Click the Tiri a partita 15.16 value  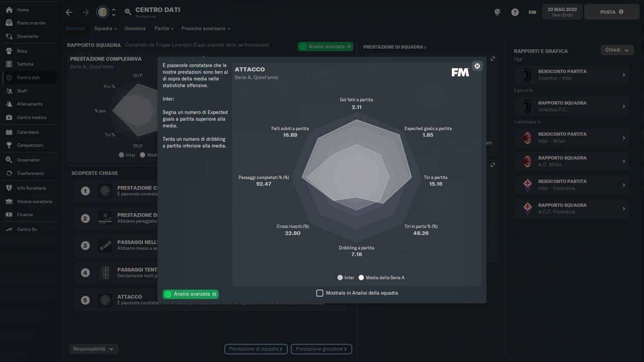[436, 184]
